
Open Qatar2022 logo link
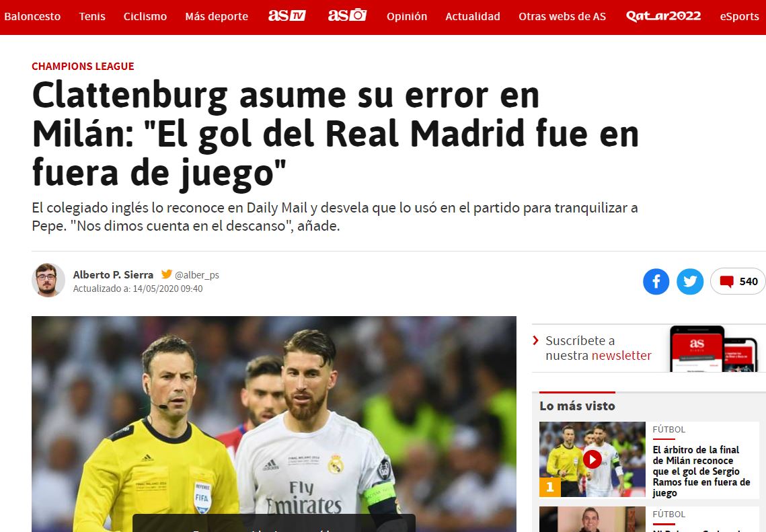pyautogui.click(x=663, y=16)
